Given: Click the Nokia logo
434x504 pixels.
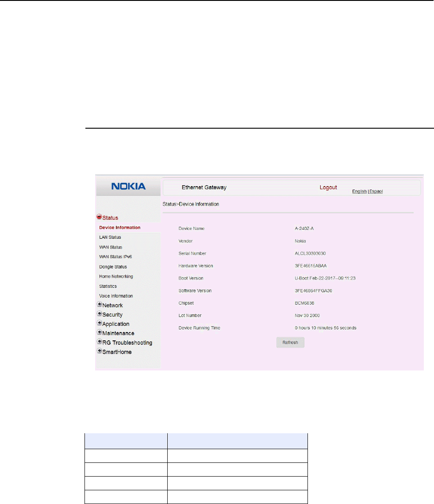Looking at the screenshot, I should [x=128, y=187].
